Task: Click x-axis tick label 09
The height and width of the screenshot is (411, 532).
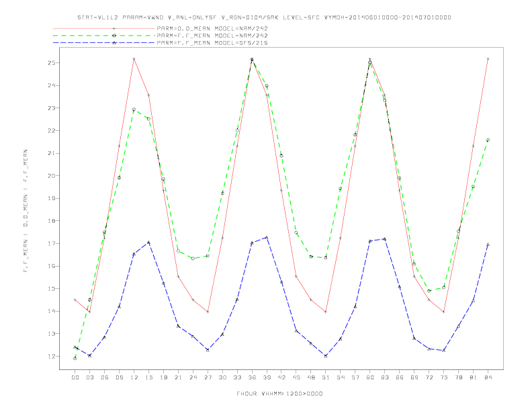Action: pyautogui.click(x=119, y=377)
